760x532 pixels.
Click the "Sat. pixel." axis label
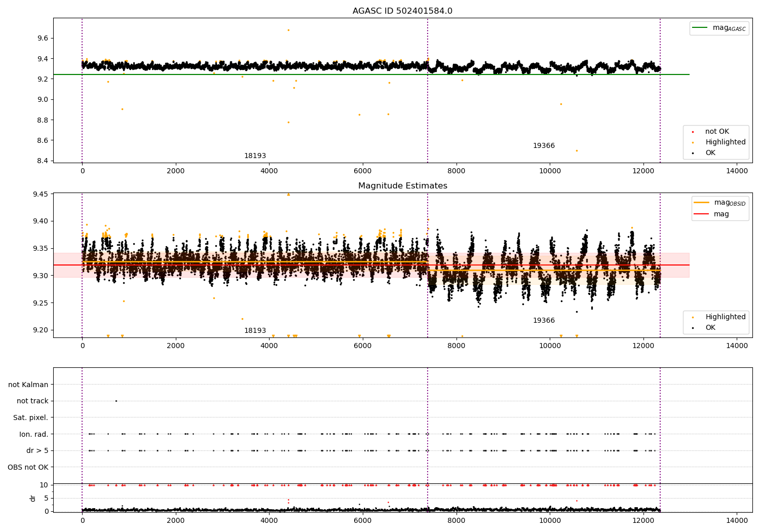pos(31,417)
